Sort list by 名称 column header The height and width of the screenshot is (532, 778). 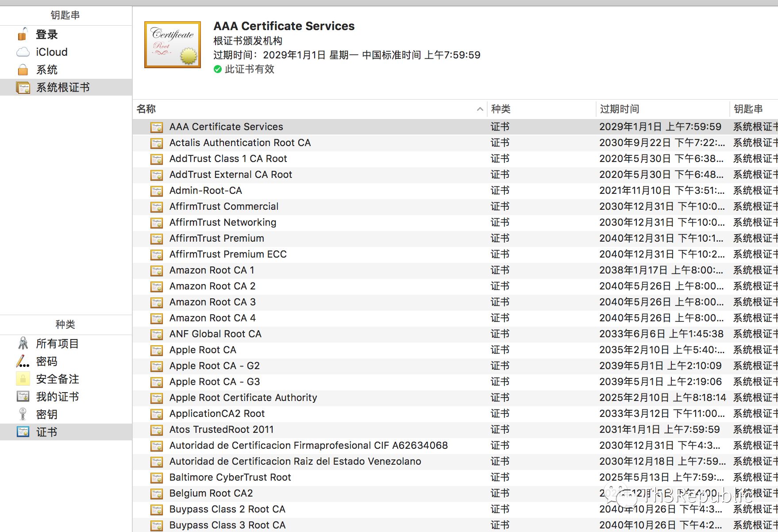(310, 109)
